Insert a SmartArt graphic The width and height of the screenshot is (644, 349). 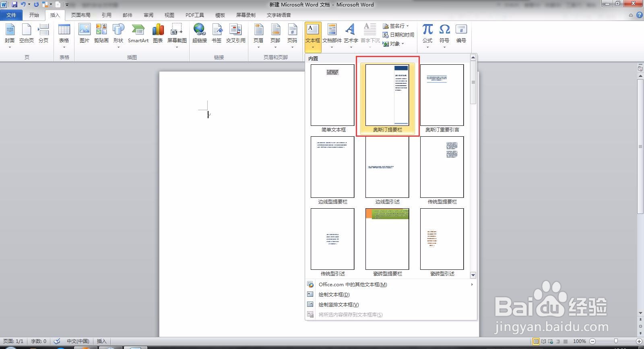[x=138, y=34]
